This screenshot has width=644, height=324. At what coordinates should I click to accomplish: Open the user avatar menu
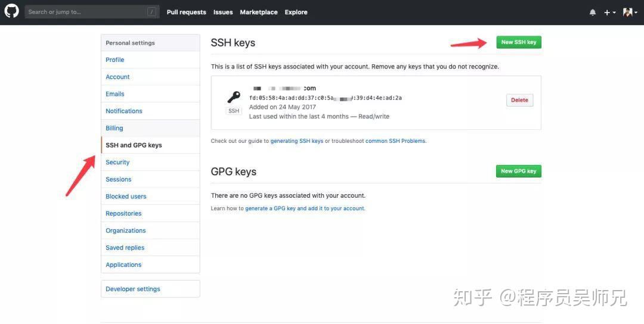coord(630,12)
